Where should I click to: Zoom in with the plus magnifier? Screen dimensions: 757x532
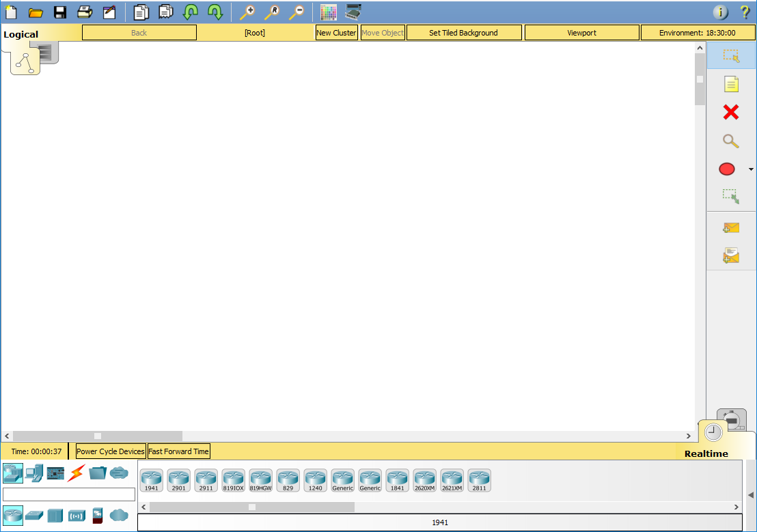247,12
